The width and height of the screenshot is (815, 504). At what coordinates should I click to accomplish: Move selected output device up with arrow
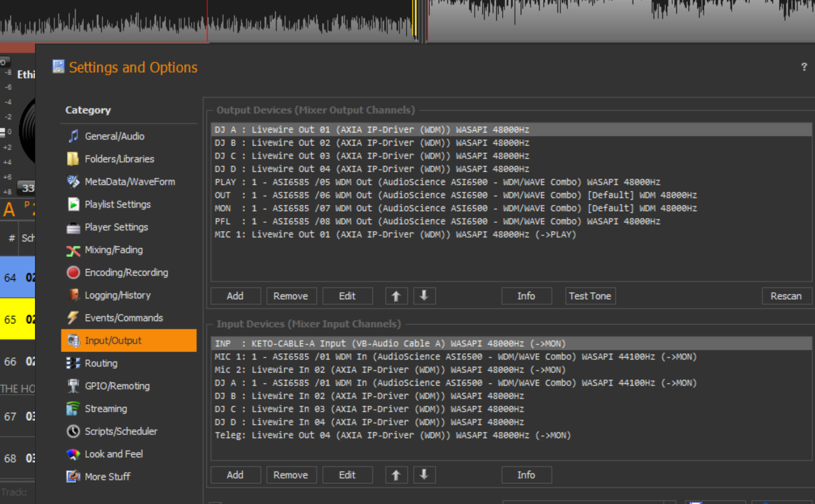click(x=396, y=296)
